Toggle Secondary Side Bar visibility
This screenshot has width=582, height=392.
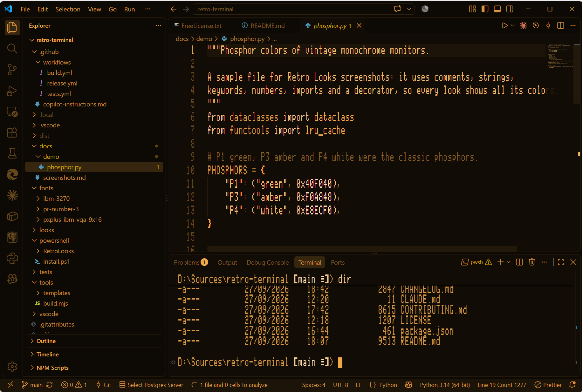click(x=510, y=9)
